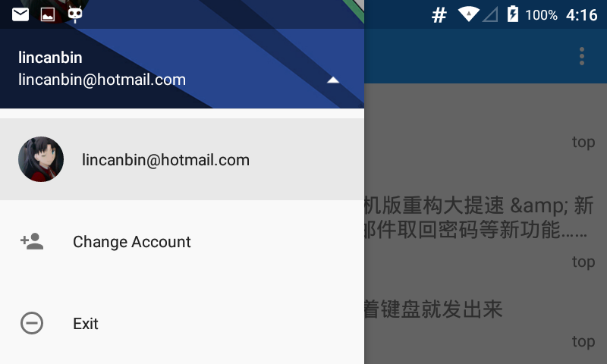Viewport: 607px width, 364px height.
Task: Click the circled minus icon beside Exit
Action: point(32,323)
